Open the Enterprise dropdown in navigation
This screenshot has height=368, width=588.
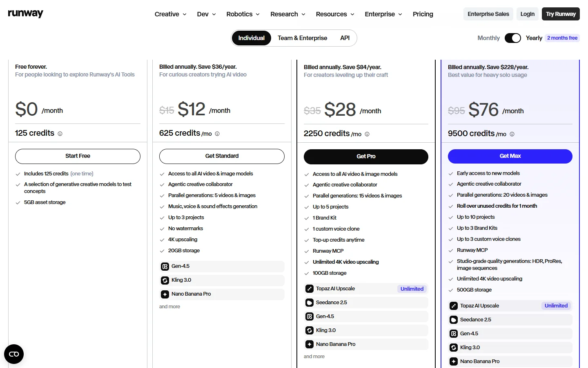(x=383, y=14)
